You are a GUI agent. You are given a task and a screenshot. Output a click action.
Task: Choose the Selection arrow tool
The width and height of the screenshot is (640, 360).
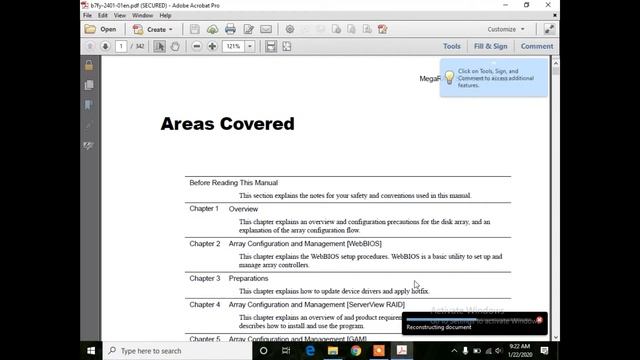point(160,46)
